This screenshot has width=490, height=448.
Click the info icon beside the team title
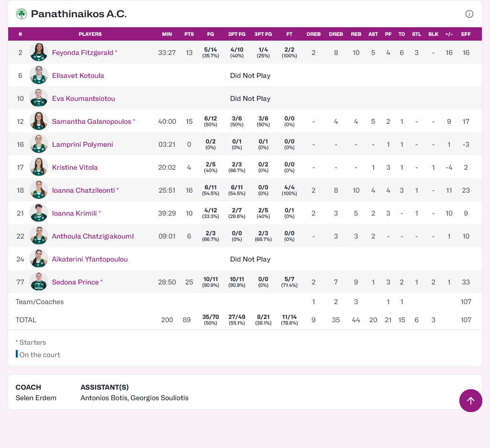pyautogui.click(x=469, y=14)
